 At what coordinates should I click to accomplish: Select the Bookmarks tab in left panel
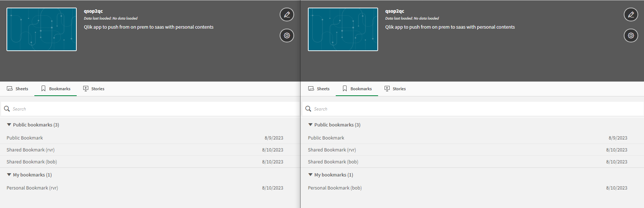(x=56, y=89)
